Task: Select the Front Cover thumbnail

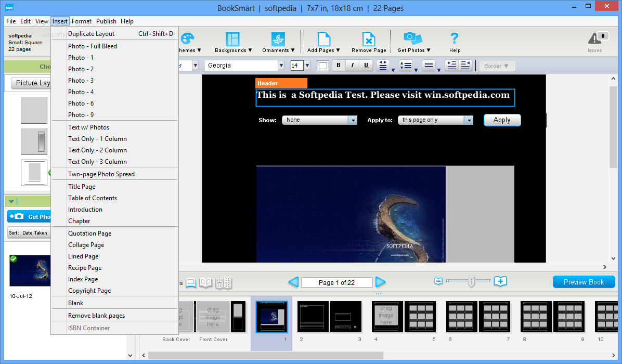Action: pyautogui.click(x=213, y=316)
